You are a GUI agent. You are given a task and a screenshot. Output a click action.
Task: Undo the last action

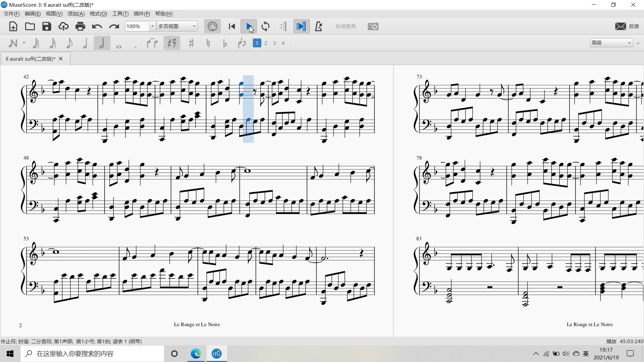click(97, 26)
